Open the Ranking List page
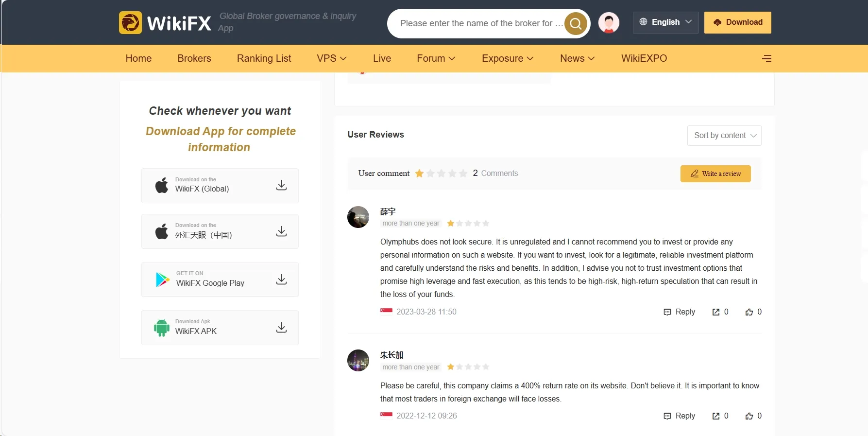The height and width of the screenshot is (436, 868). tap(264, 58)
